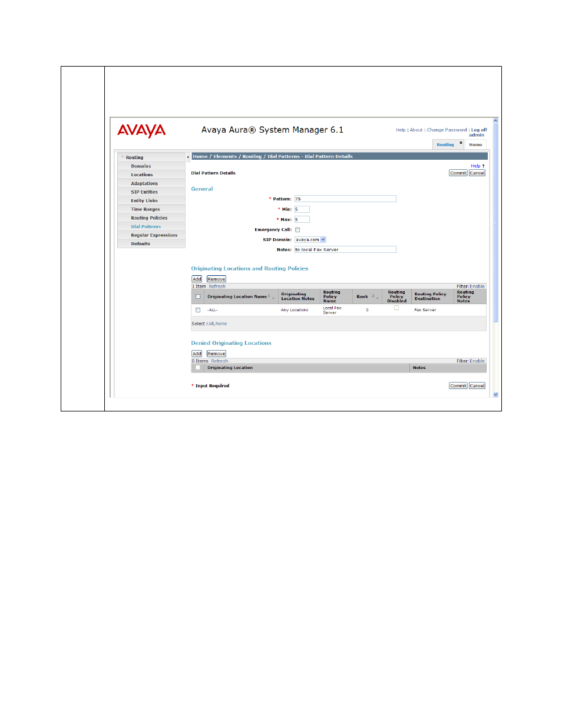562x728 pixels.
Task: Click the vertical scrollbar thumb
Action: click(495, 223)
